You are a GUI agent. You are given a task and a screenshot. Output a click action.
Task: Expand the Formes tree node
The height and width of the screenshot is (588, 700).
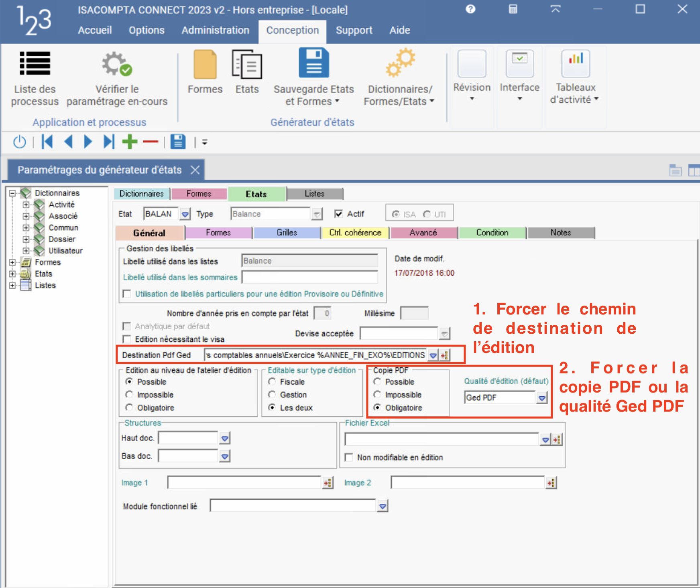point(12,262)
